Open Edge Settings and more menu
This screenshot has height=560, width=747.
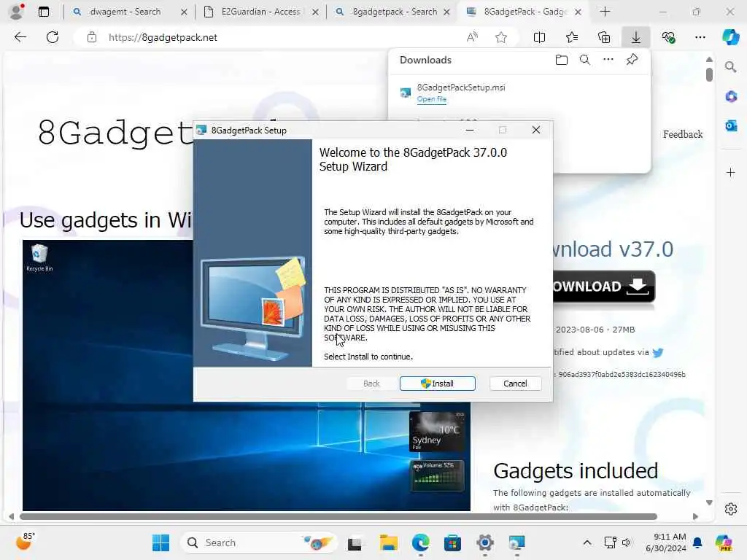click(x=700, y=37)
